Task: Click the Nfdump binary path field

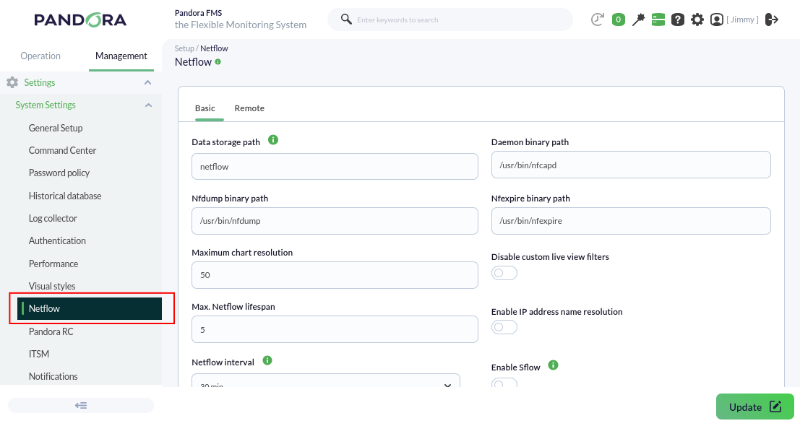Action: tap(335, 221)
